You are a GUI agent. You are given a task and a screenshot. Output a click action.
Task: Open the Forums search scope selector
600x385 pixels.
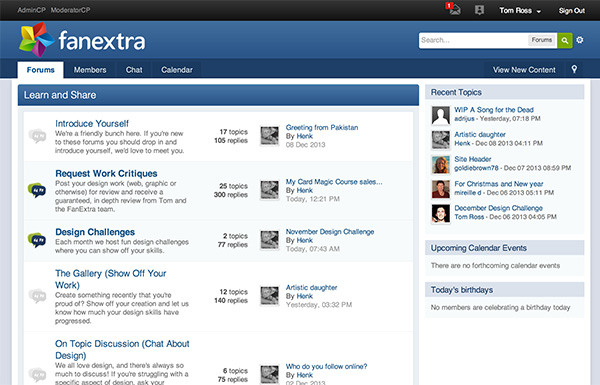[x=541, y=40]
